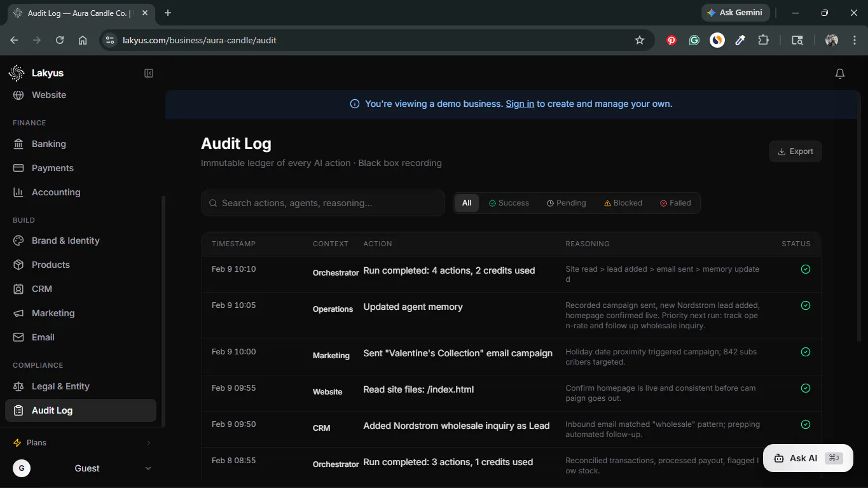Select 'Added Nordstrom wholesale inquiry as Lead'
The width and height of the screenshot is (868, 488).
click(x=456, y=426)
